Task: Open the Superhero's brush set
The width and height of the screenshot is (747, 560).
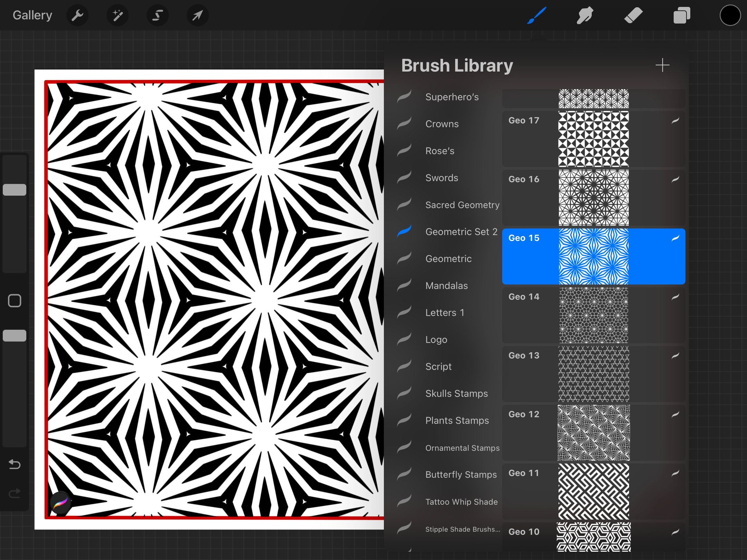Action: coord(452,97)
